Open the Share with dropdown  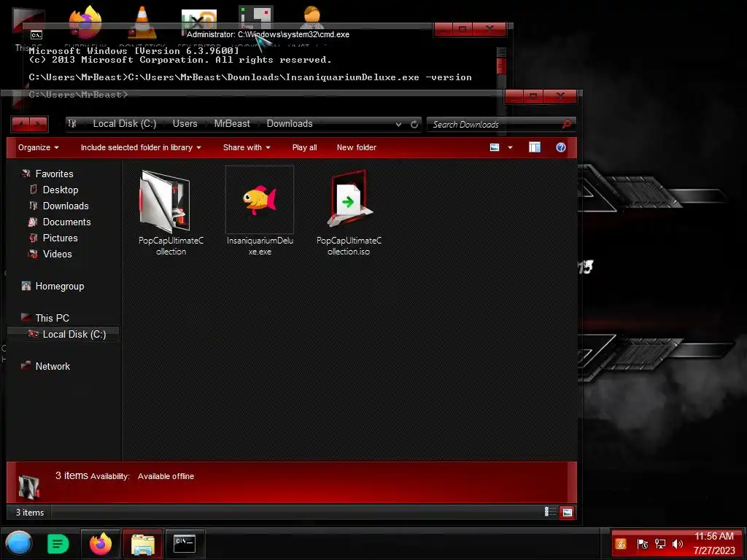tap(247, 147)
